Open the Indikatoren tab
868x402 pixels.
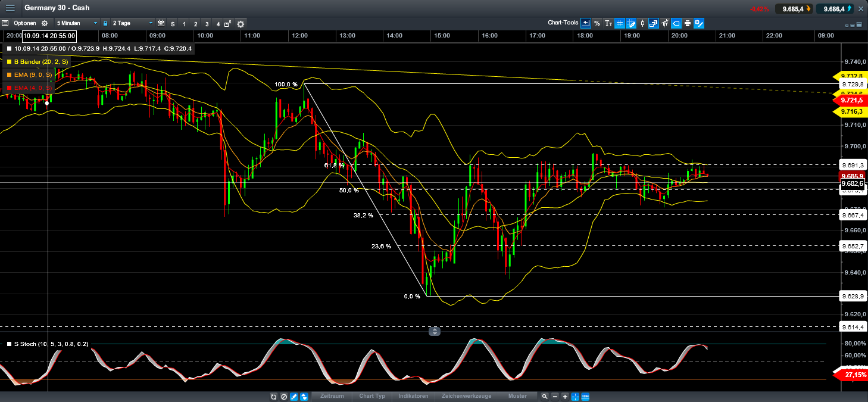tap(413, 396)
